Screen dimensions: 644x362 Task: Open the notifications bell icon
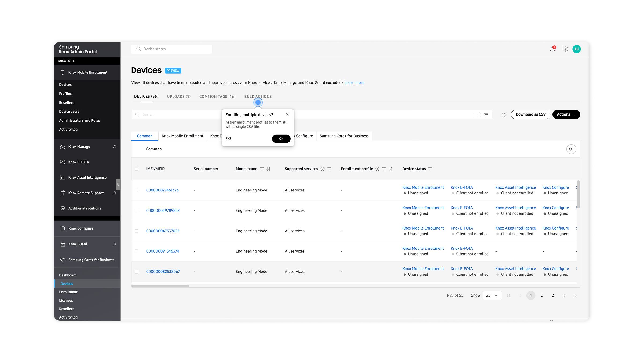(x=552, y=49)
